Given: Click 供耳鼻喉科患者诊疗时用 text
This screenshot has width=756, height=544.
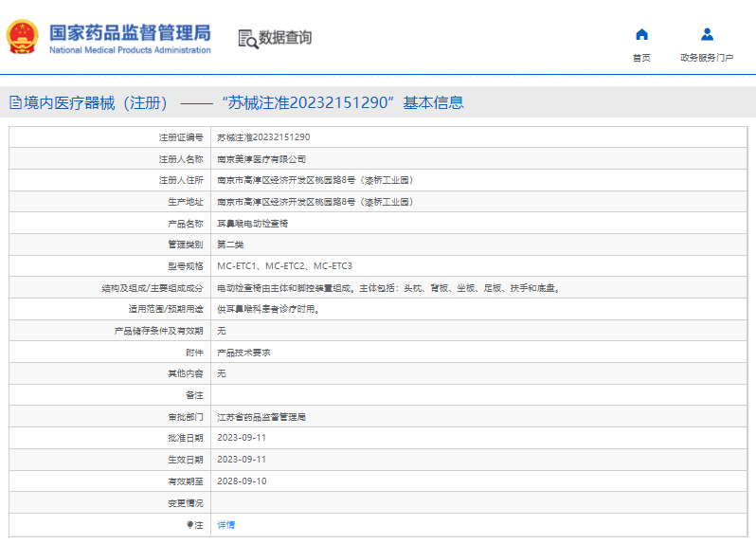Looking at the screenshot, I should click(268, 309).
